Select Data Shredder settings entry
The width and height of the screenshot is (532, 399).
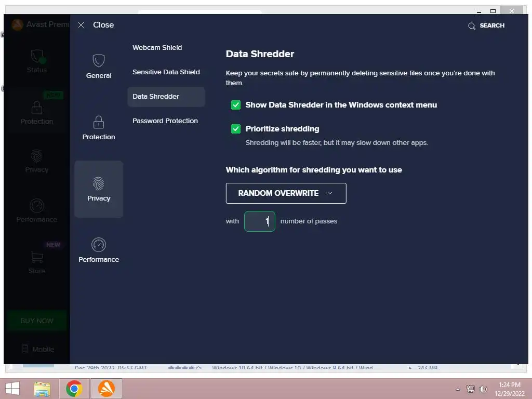click(166, 96)
